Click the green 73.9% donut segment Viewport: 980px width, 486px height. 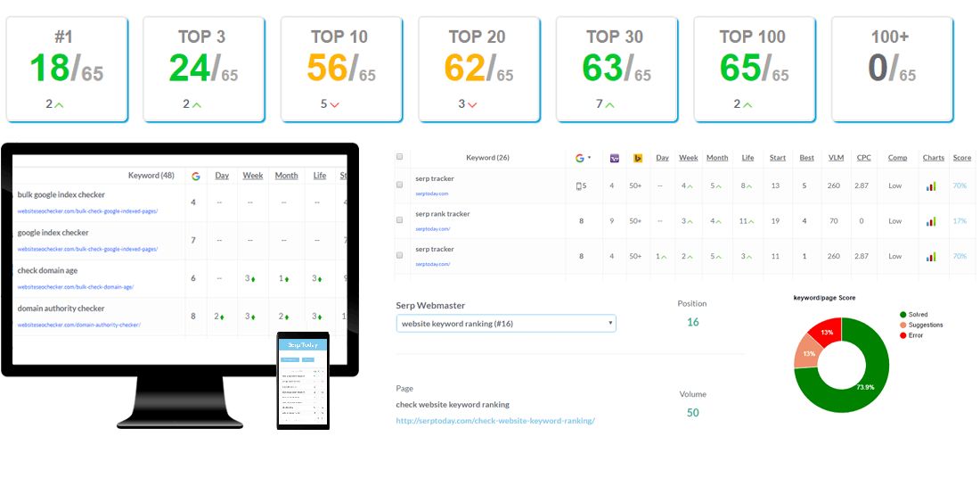(x=865, y=386)
